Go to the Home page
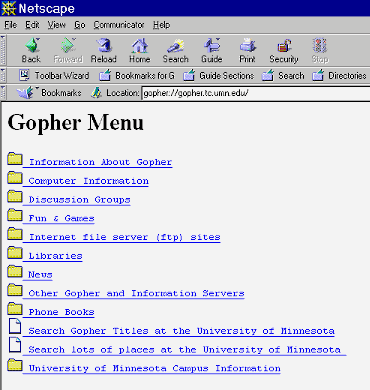370x390 pixels. tap(140, 51)
